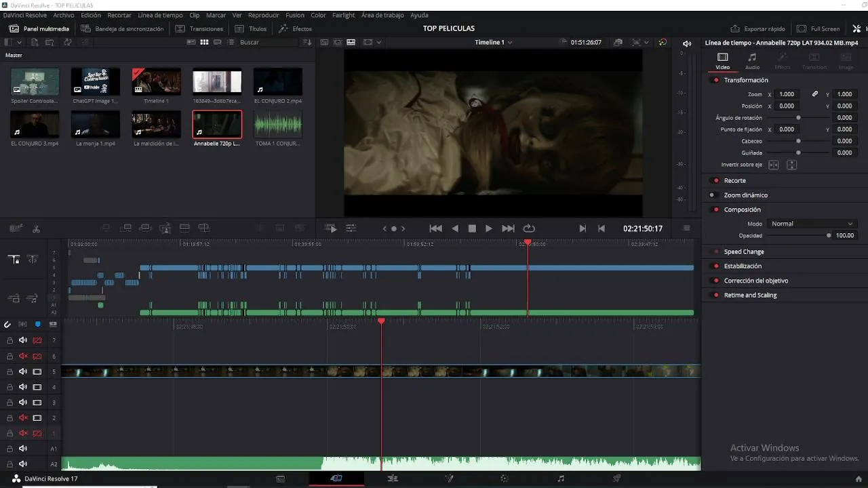Expand the Speed Change section

pyautogui.click(x=744, y=252)
